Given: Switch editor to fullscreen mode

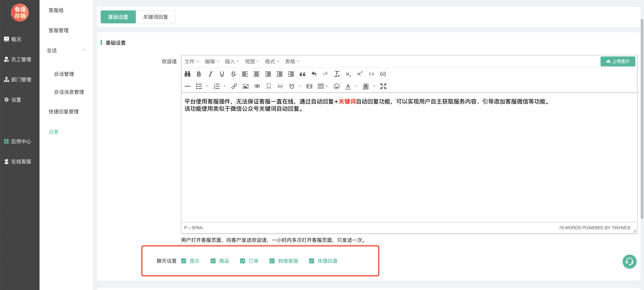Looking at the screenshot, I should pos(383,86).
